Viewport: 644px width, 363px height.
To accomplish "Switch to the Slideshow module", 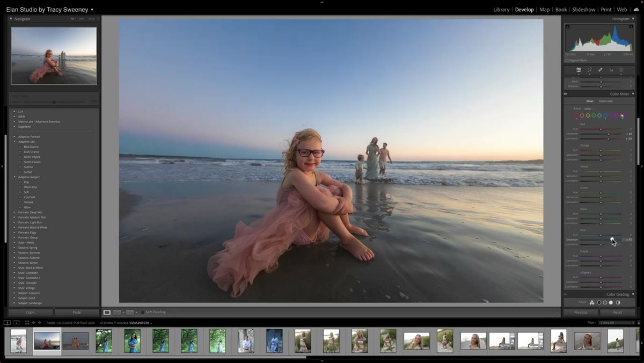I will click(584, 10).
